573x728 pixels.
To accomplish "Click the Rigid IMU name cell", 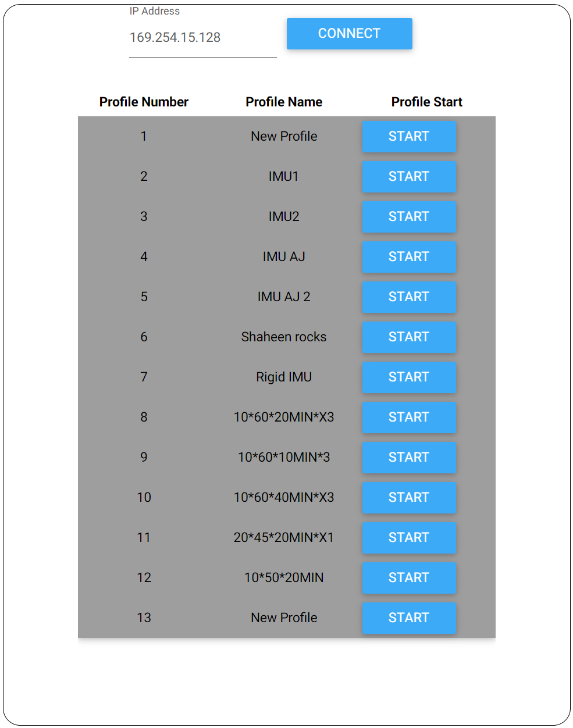I will [x=284, y=377].
